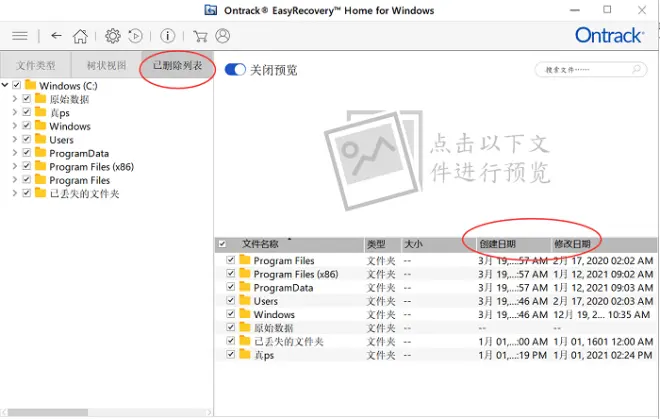Uncheck the 原始数据 tree checkbox

pyautogui.click(x=27, y=99)
